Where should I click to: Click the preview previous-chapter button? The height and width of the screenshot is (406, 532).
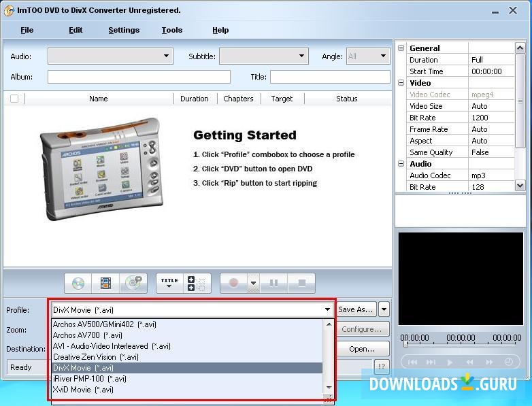(412, 362)
